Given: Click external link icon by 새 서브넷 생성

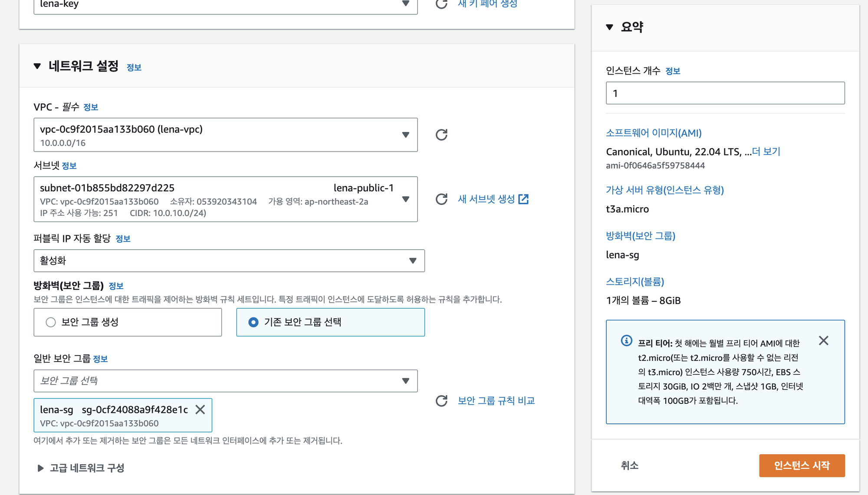Looking at the screenshot, I should (x=524, y=199).
